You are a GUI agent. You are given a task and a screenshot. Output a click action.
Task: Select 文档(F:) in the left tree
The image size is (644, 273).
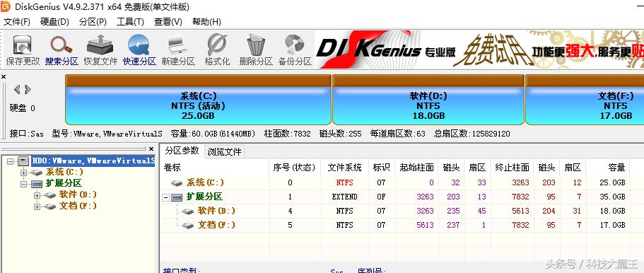(x=78, y=207)
